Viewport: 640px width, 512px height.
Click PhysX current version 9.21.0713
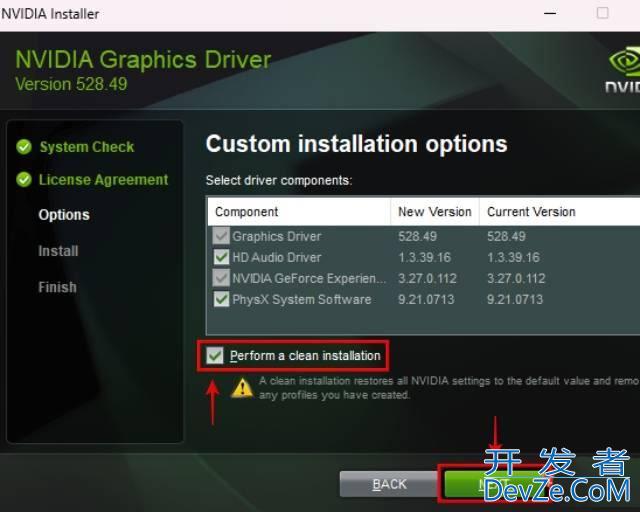click(x=515, y=299)
